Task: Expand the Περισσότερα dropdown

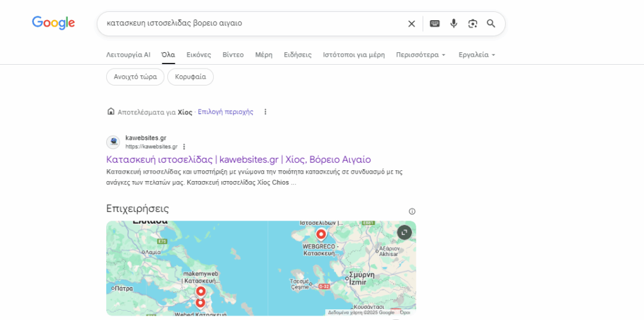Action: [421, 55]
